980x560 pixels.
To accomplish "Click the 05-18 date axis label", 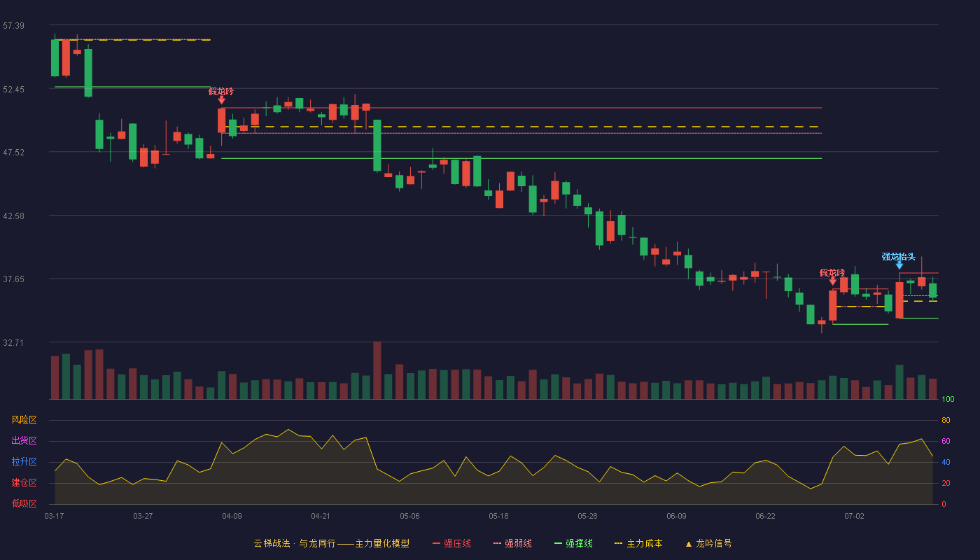I will point(498,516).
